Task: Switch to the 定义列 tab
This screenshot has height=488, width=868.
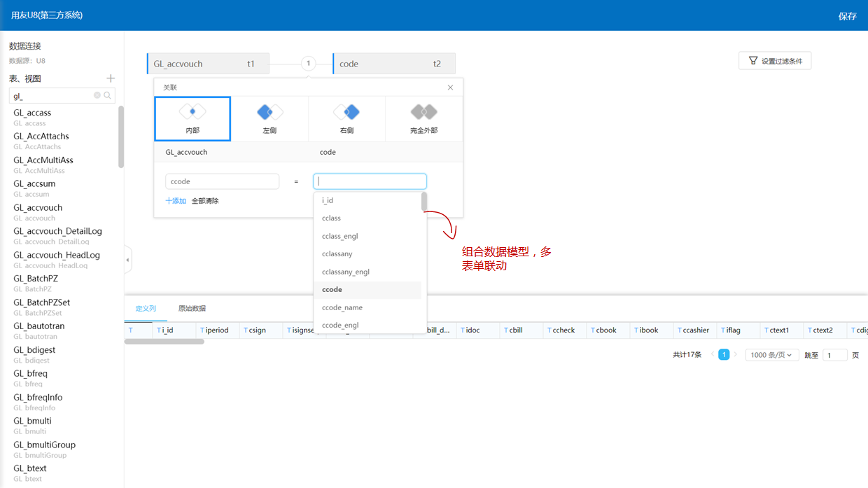Action: tap(146, 309)
